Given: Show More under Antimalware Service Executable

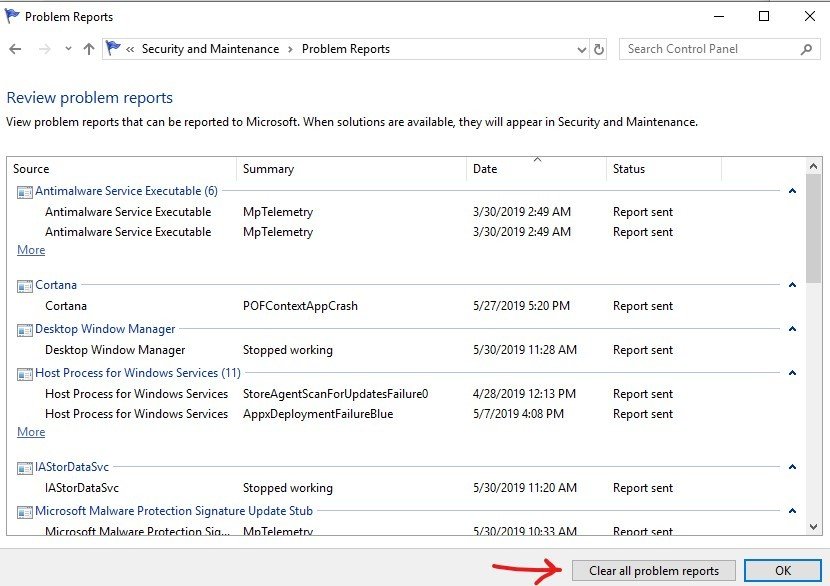Looking at the screenshot, I should click(31, 250).
